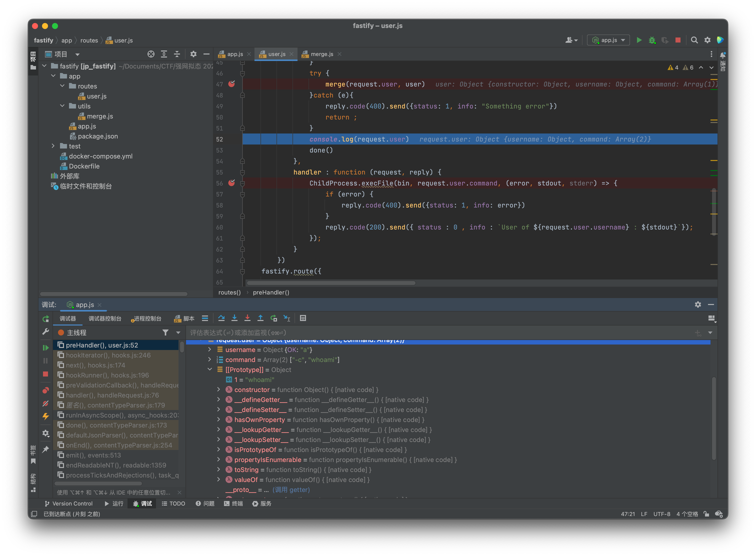Open app.js run configuration dropdown

(x=608, y=40)
